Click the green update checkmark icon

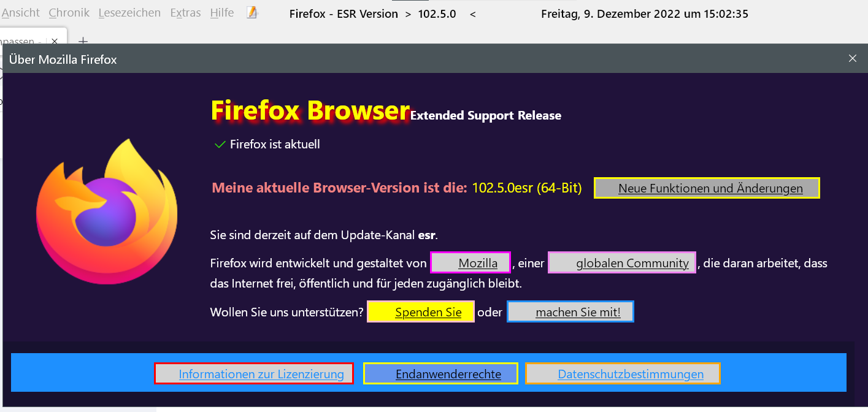220,145
